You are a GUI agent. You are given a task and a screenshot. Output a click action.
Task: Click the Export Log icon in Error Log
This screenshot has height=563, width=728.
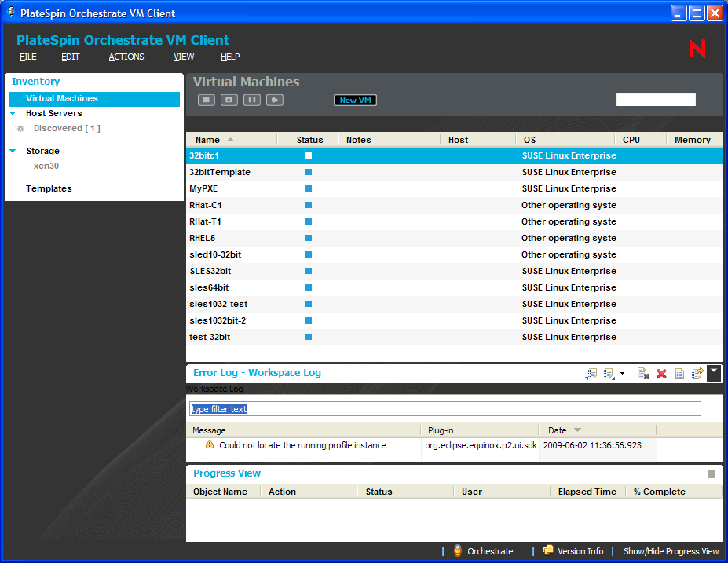(591, 374)
